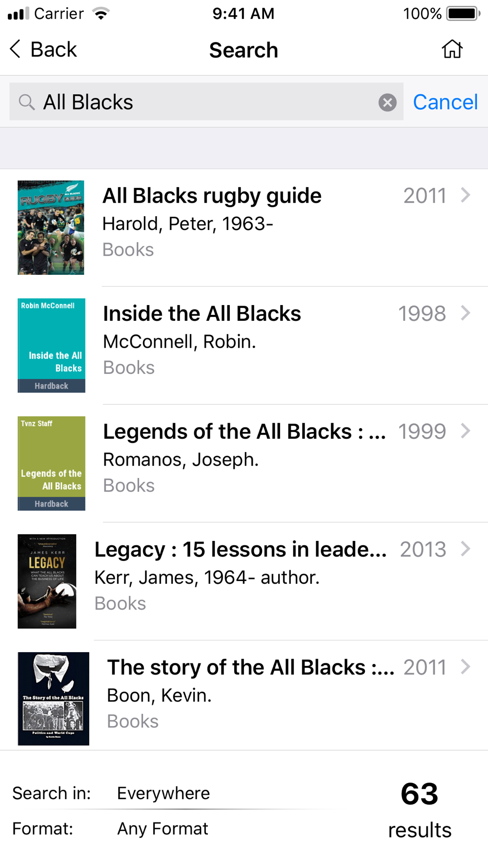The width and height of the screenshot is (488, 868).
Task: Tap the Wi-Fi status icon
Action: pyautogui.click(x=101, y=14)
